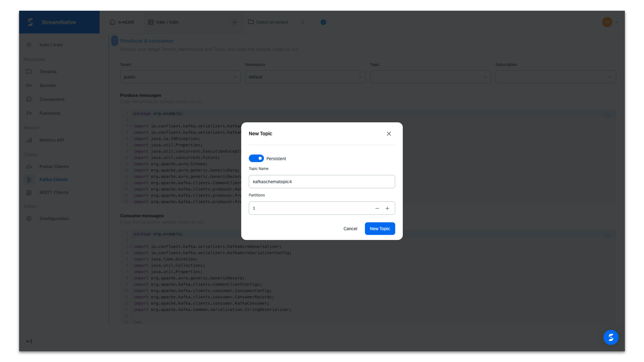Open the Topic dropdown
Image resolution: width=644 pixels, height=362 pixels.
(430, 77)
